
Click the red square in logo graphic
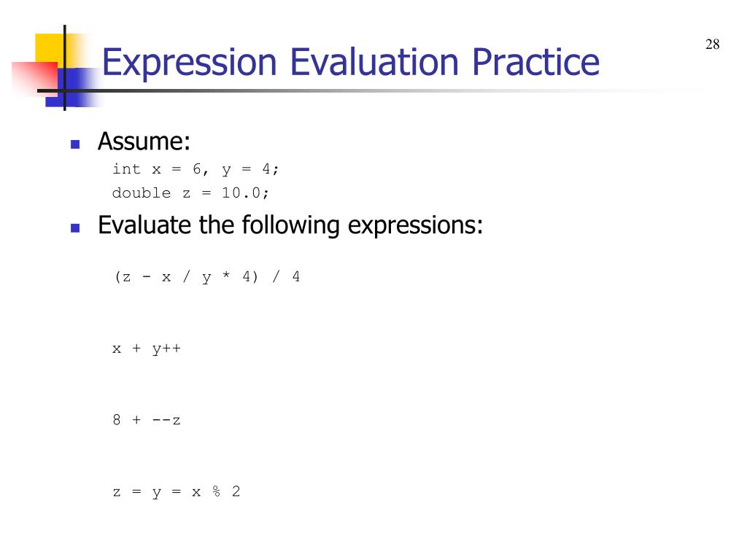[35, 79]
